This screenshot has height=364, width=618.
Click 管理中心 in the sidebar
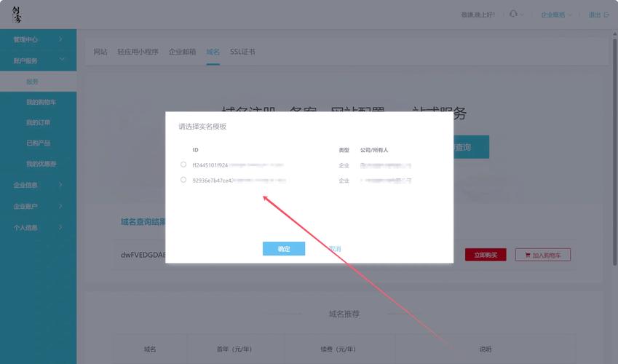[x=25, y=39]
